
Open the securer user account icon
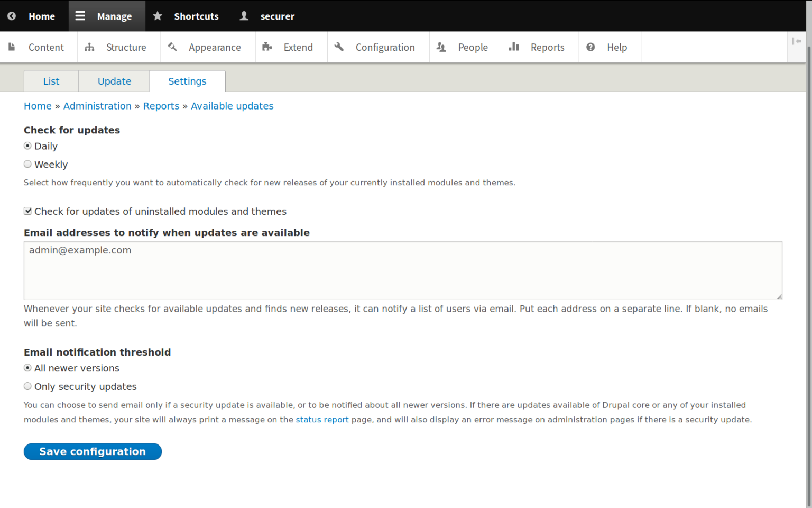pyautogui.click(x=243, y=16)
